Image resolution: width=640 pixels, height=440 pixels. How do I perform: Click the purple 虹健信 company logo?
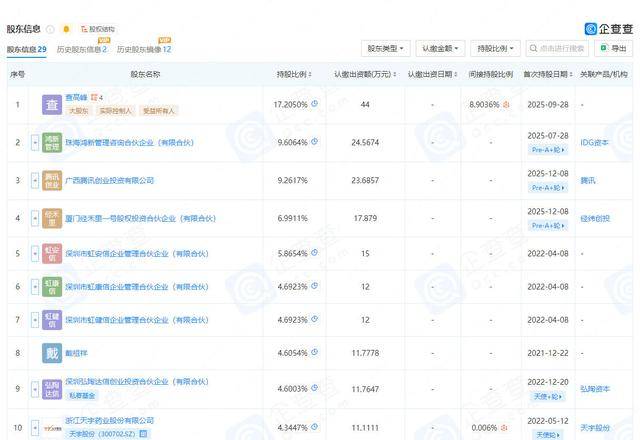pyautogui.click(x=52, y=320)
